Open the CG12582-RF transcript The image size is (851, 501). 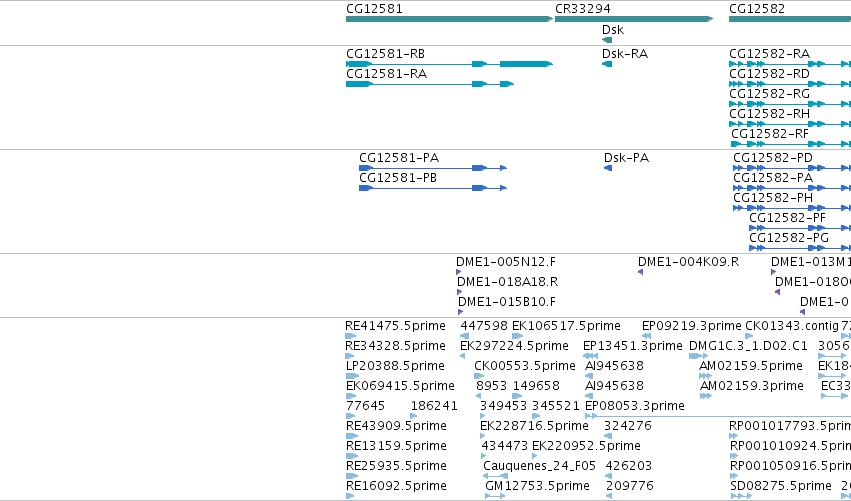tap(770, 134)
